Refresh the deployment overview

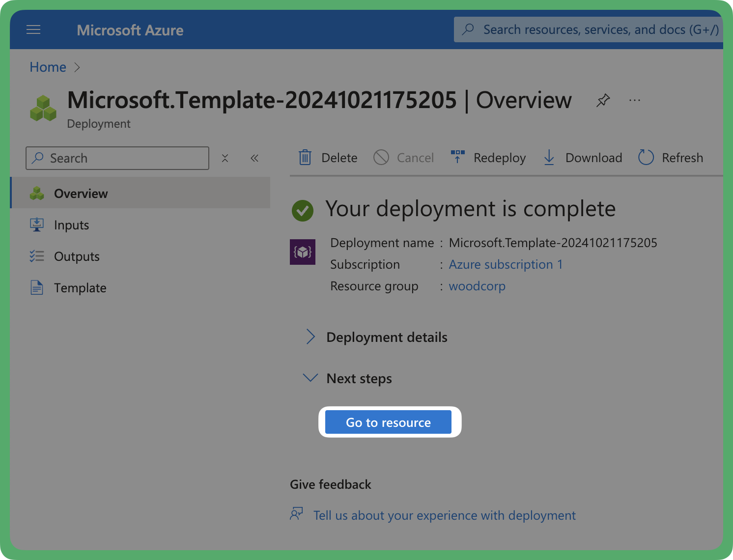[670, 158]
